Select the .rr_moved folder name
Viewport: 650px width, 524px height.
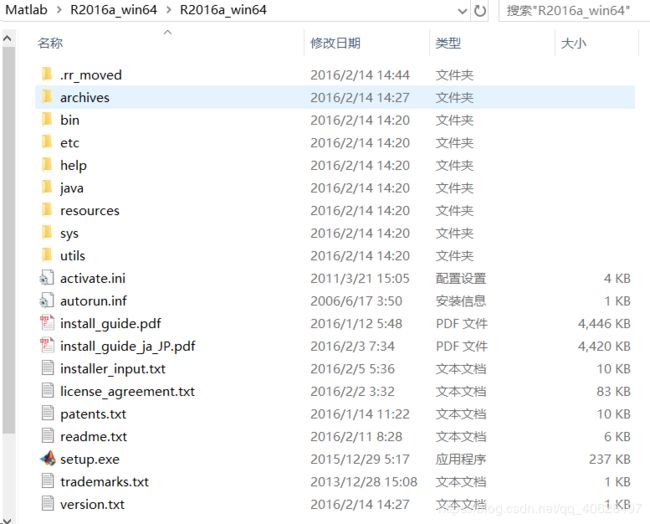(x=91, y=75)
